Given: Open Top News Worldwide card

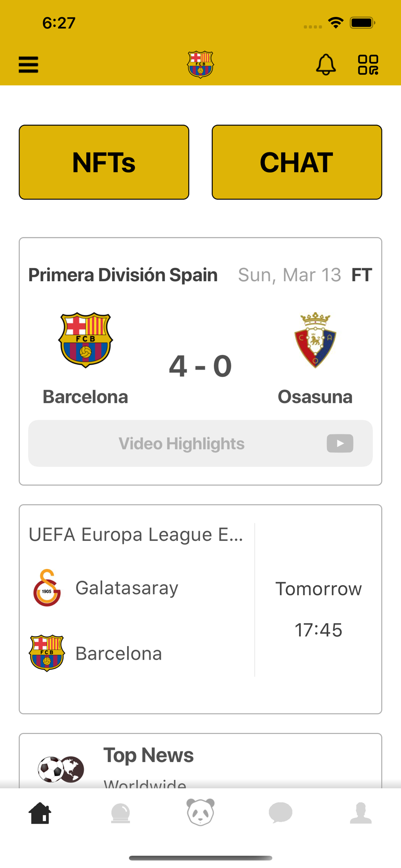Looking at the screenshot, I should (200, 761).
